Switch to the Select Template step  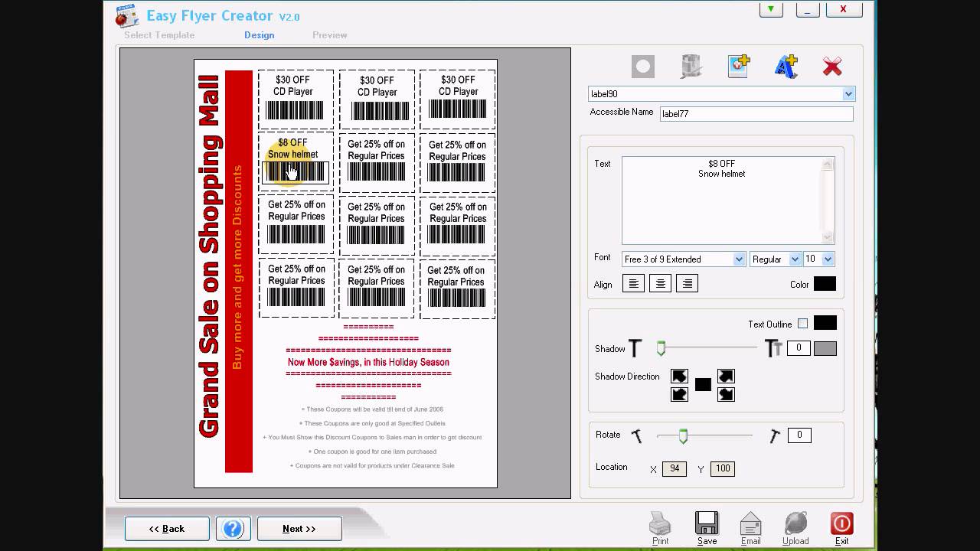click(x=159, y=35)
